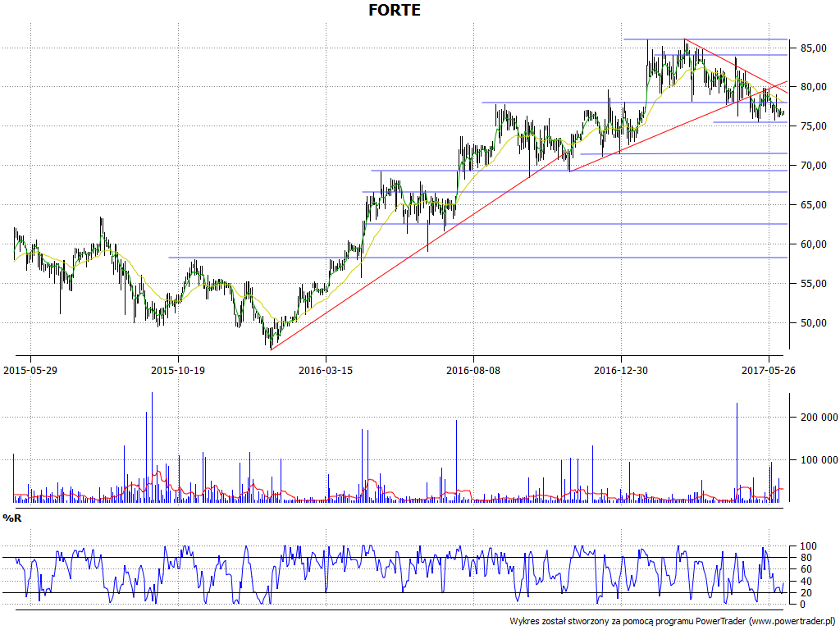Click the %R indicator label

click(11, 518)
